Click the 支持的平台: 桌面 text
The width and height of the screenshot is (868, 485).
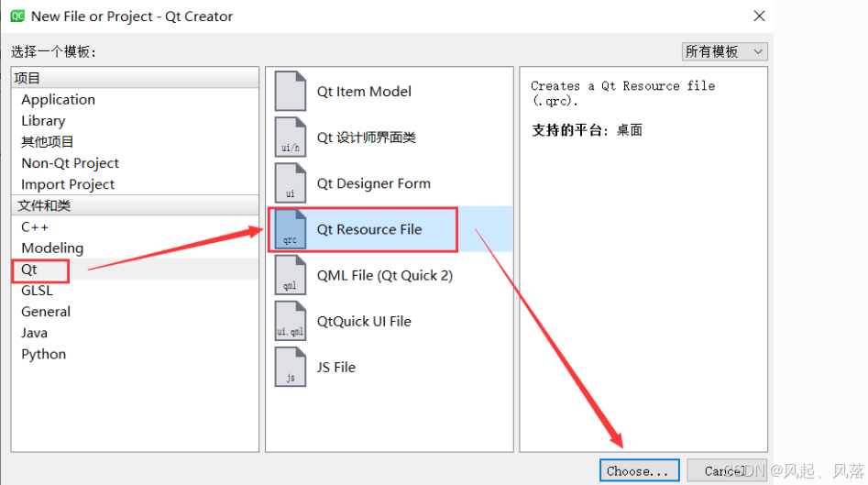pyautogui.click(x=587, y=131)
